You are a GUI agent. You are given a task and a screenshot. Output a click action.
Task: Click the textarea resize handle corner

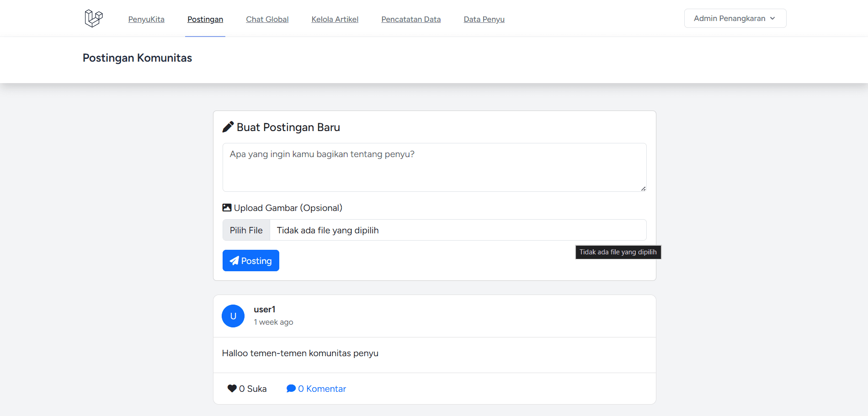[x=643, y=189]
